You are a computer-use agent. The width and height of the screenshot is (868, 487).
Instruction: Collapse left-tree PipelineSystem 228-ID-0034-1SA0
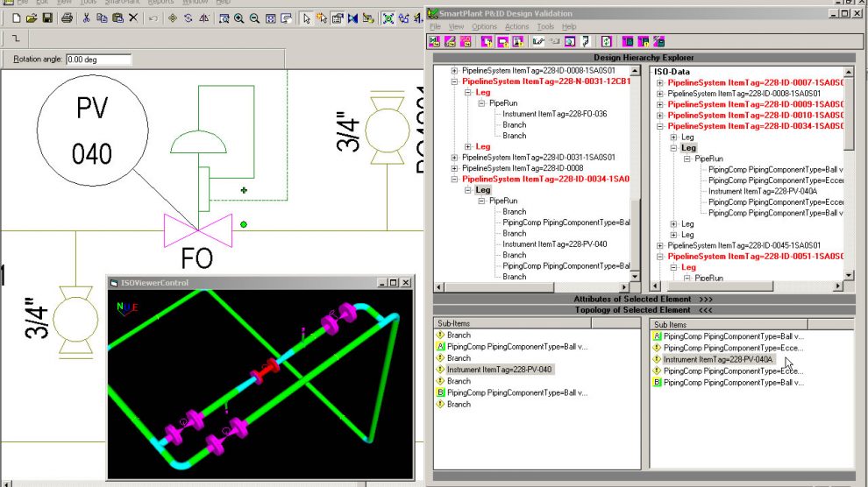coord(454,179)
